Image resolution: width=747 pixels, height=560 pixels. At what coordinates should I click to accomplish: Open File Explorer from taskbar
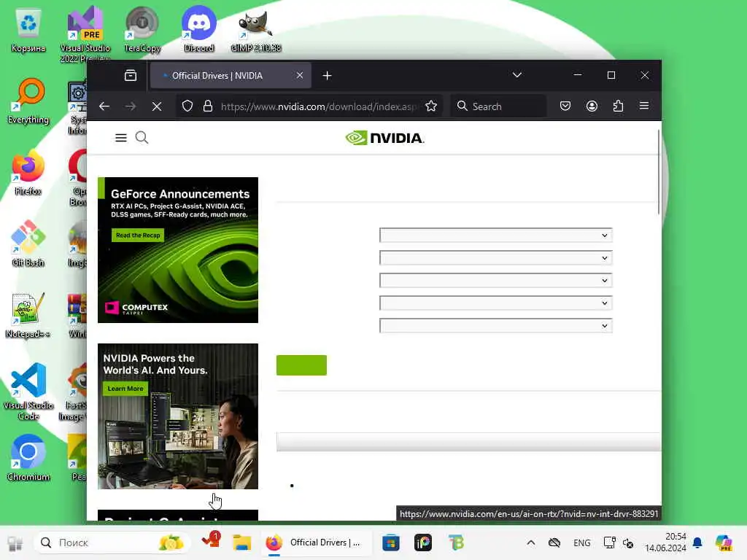[x=241, y=542]
